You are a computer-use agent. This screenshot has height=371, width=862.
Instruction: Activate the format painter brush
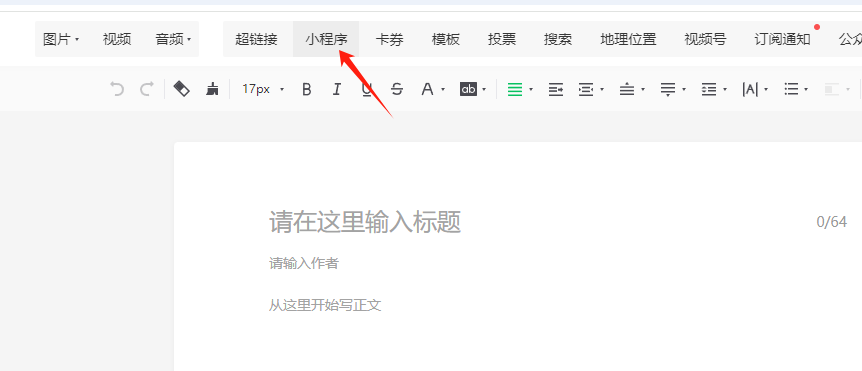click(212, 89)
